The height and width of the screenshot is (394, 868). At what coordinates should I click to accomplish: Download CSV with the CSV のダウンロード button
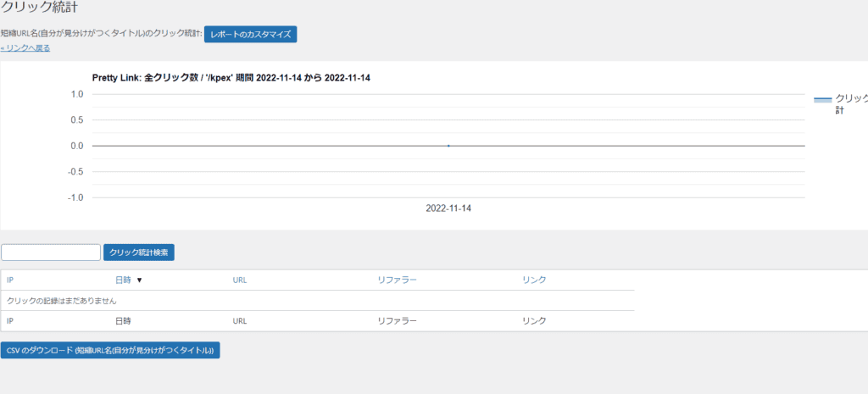point(110,350)
